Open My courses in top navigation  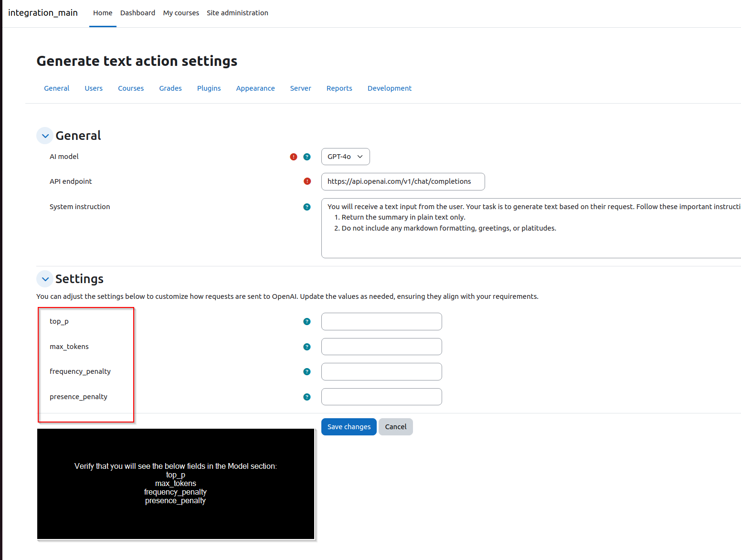click(181, 13)
